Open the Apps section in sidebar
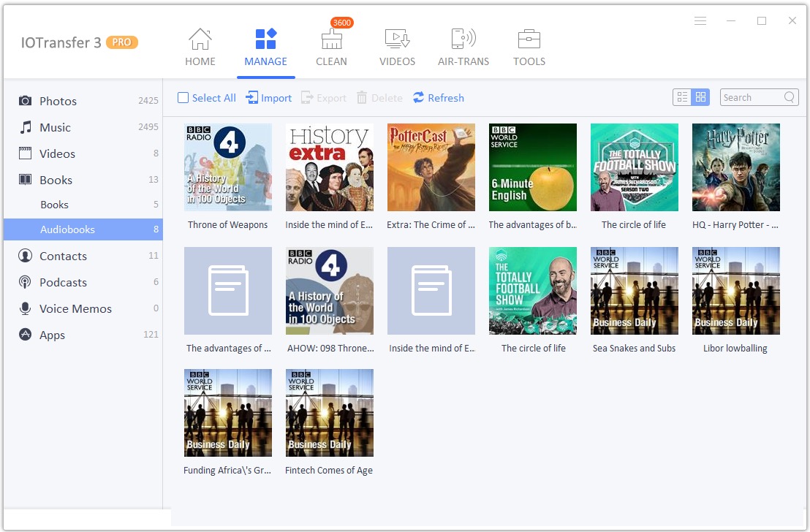This screenshot has height=532, width=810. point(27,335)
